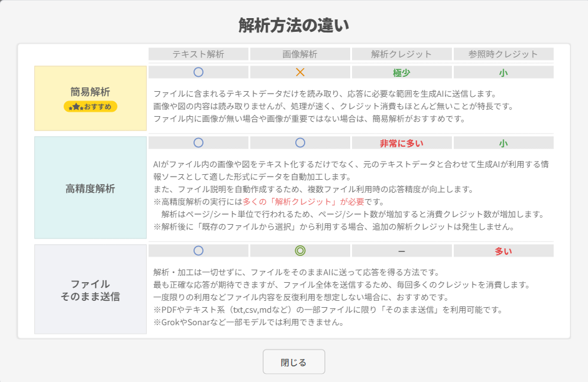Click the 解析方法の違い dialog title

pyautogui.click(x=294, y=26)
